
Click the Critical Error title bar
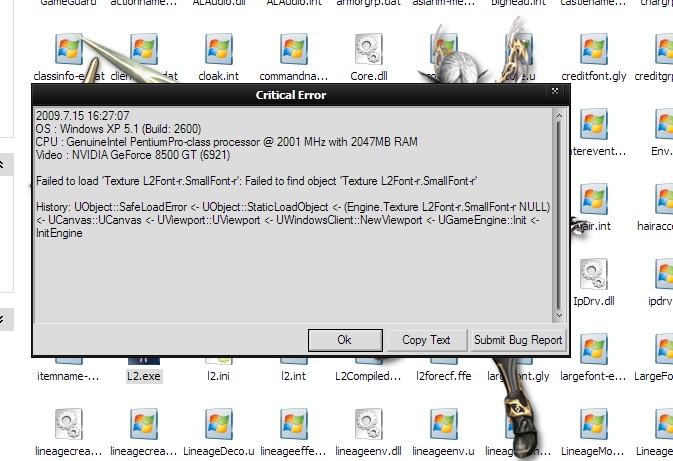pos(288,94)
